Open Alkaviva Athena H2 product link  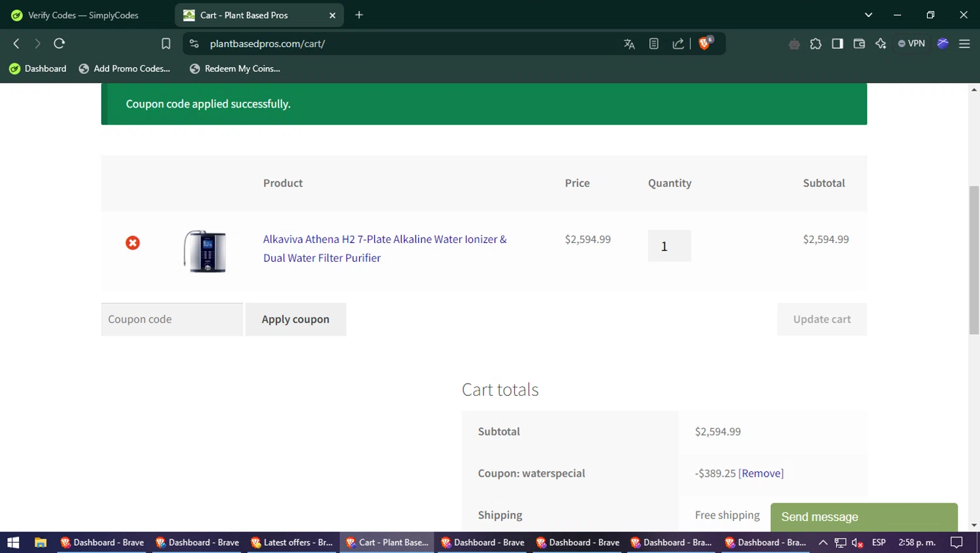385,248
